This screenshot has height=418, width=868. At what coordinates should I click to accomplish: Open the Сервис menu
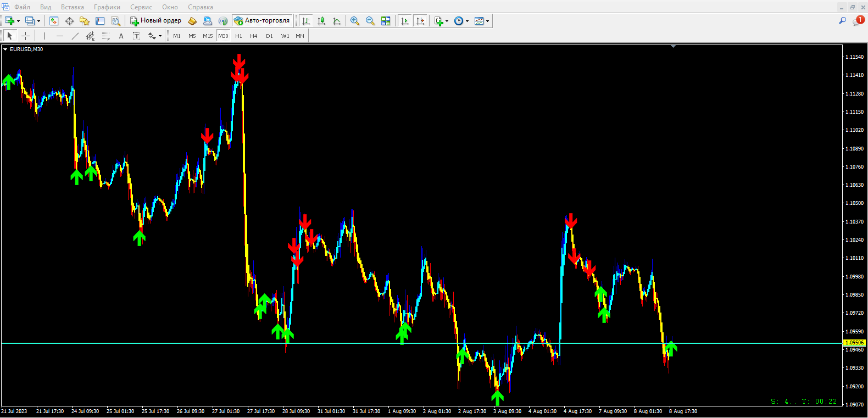(x=141, y=7)
